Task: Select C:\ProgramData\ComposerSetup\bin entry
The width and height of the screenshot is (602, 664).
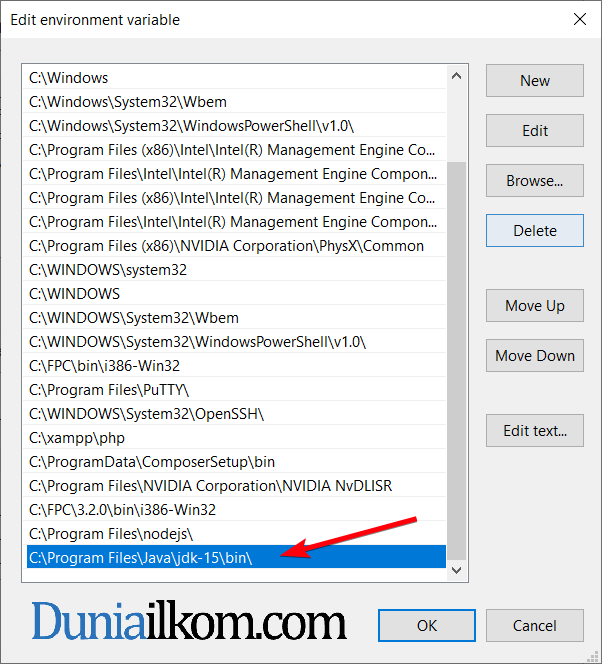Action: [x=236, y=462]
